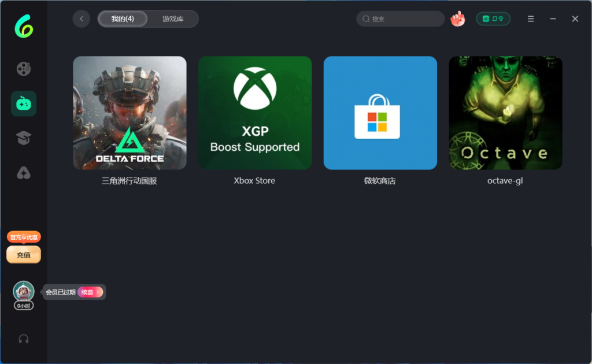The image size is (592, 364).
Task: Focus the 搜索 search field
Action: coord(400,19)
